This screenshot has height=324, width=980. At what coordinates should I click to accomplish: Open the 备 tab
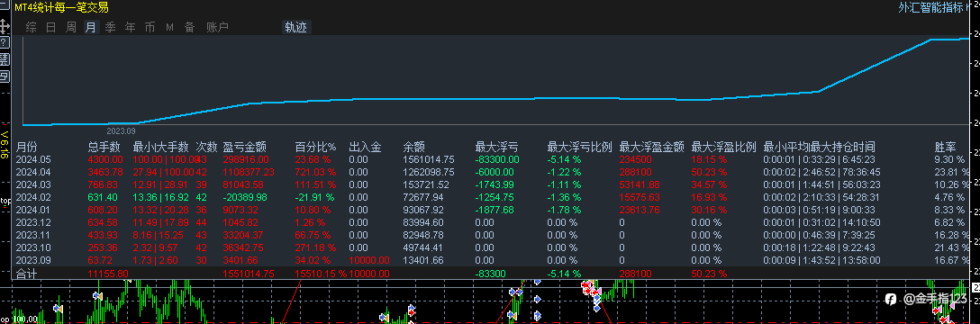189,28
